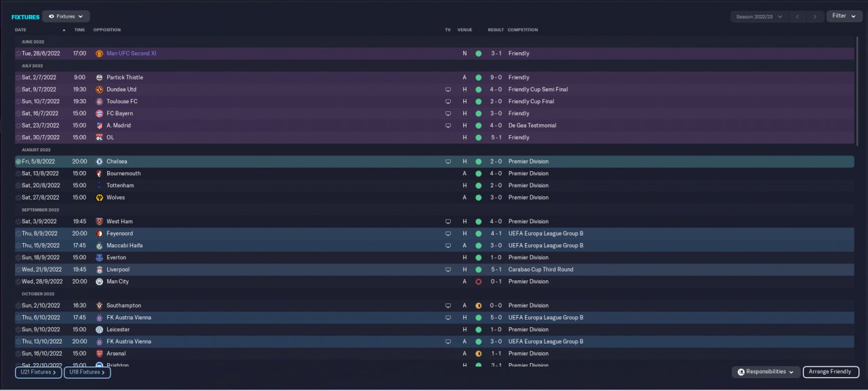Expand the Season 2022/23 dropdown
This screenshot has height=391, width=868.
pyautogui.click(x=759, y=16)
